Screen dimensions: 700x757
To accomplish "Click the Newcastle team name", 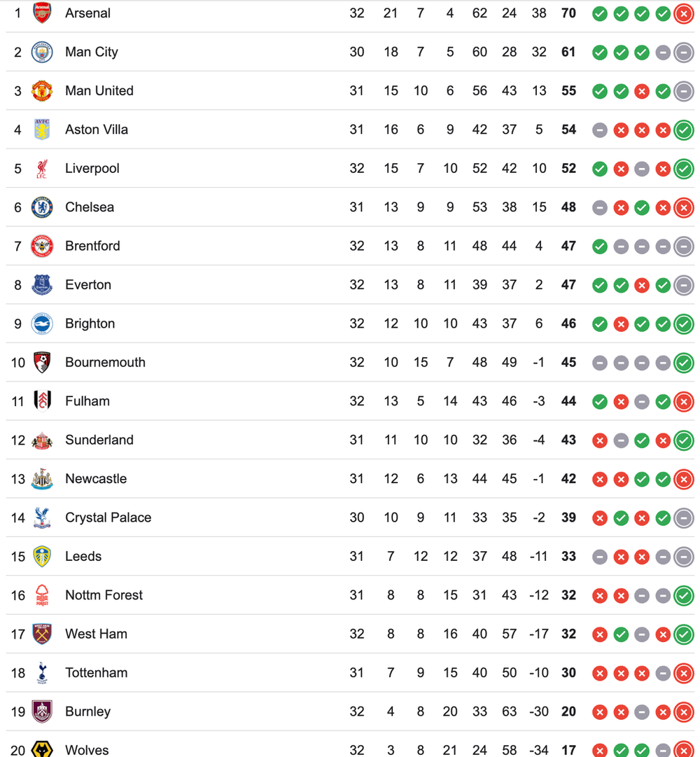I will tap(96, 479).
